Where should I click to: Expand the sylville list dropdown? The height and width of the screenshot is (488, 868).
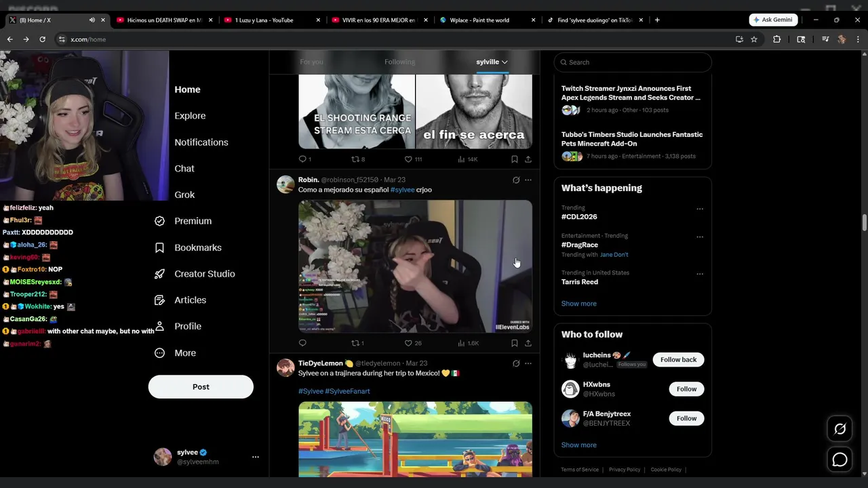[492, 62]
